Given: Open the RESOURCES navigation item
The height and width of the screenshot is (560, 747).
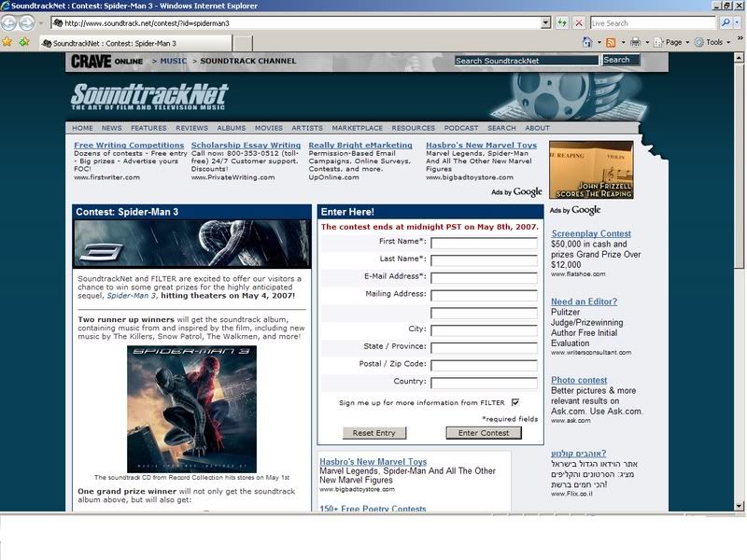Looking at the screenshot, I should click(413, 128).
